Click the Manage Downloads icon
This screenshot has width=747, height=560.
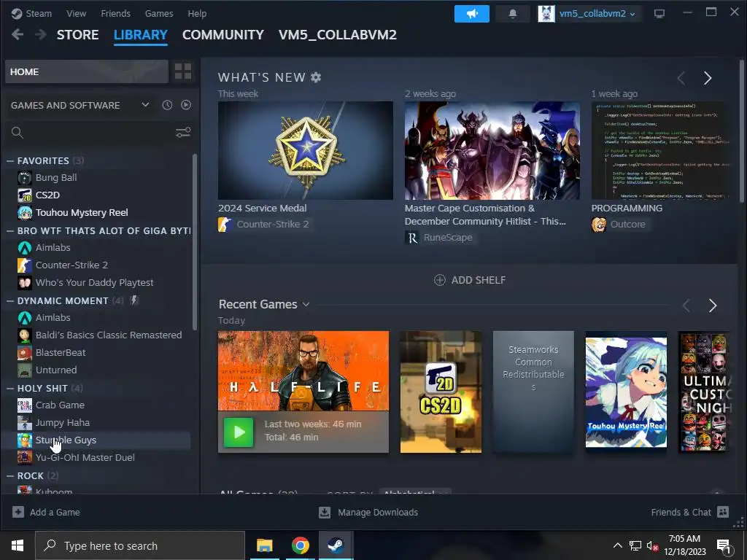point(325,512)
